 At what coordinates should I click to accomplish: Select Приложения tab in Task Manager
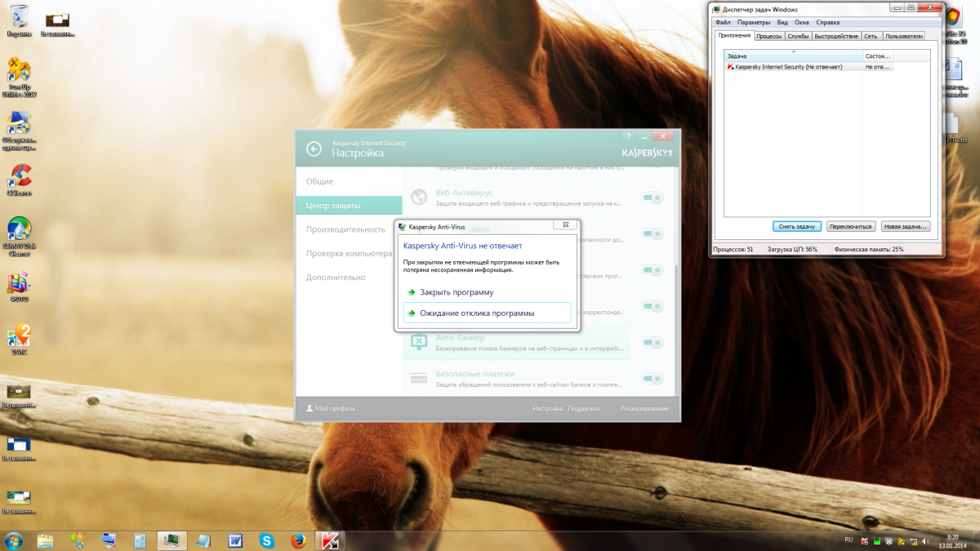point(734,35)
